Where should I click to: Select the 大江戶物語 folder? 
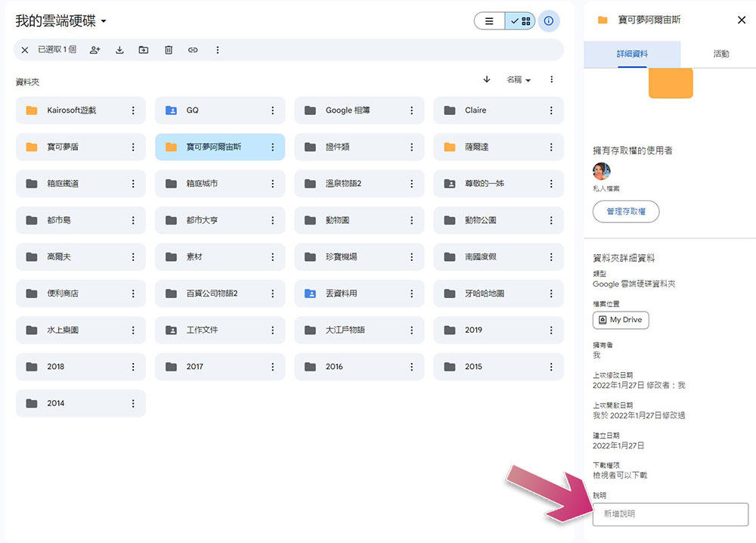tap(359, 330)
